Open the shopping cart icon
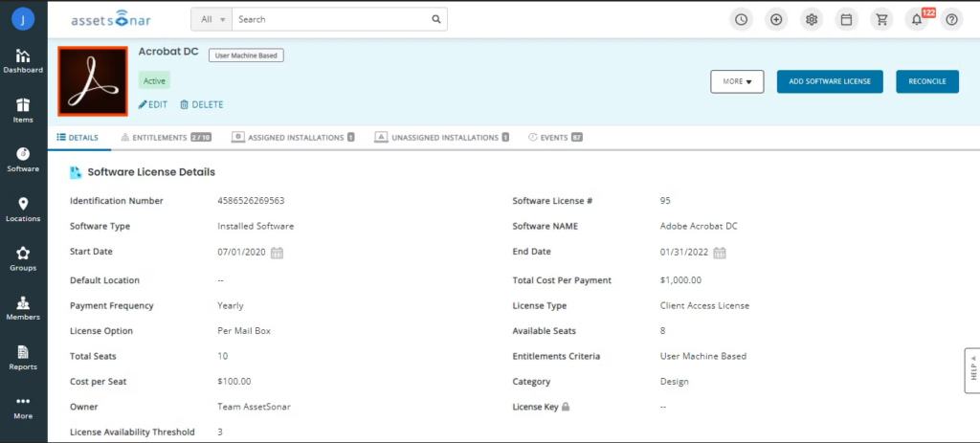The width and height of the screenshot is (980, 443). pyautogui.click(x=880, y=20)
